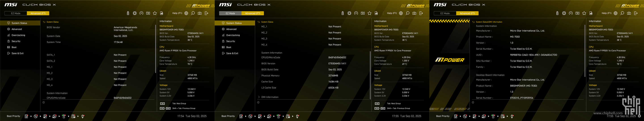The height and width of the screenshot is (121, 644).
Task: Open the globe language icon in left panel
Action: coord(186,13)
